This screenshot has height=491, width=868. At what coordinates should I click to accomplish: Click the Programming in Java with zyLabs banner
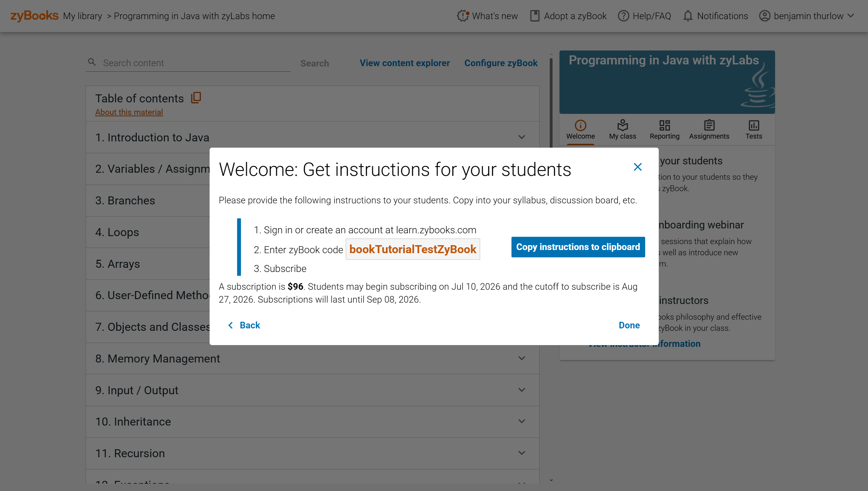667,82
